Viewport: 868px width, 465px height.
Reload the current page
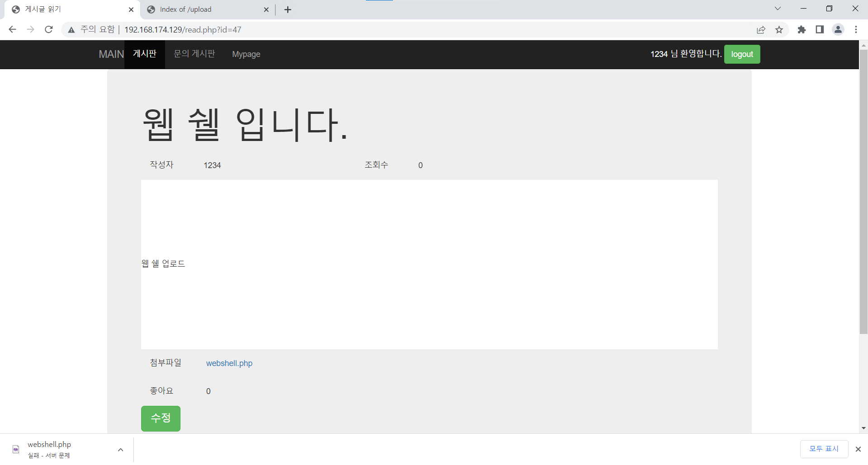(49, 29)
